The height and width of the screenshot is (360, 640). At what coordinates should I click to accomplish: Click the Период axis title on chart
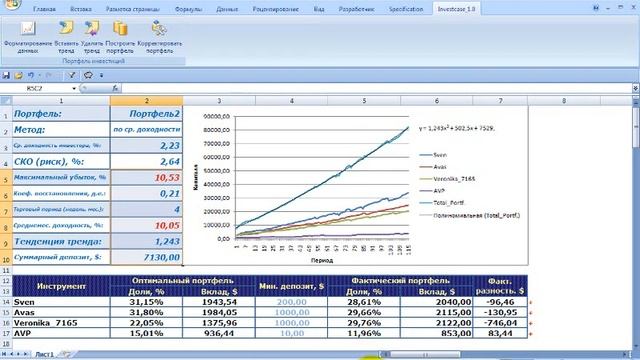[x=322, y=260]
